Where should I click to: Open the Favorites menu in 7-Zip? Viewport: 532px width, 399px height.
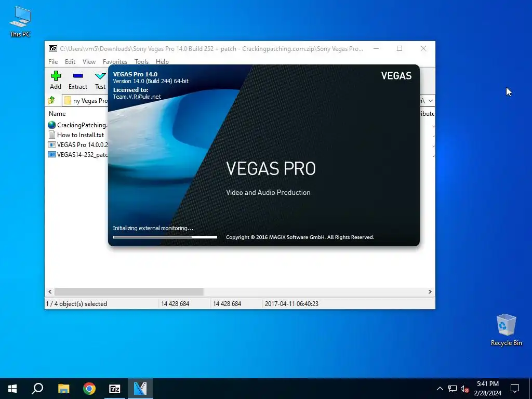coord(115,61)
